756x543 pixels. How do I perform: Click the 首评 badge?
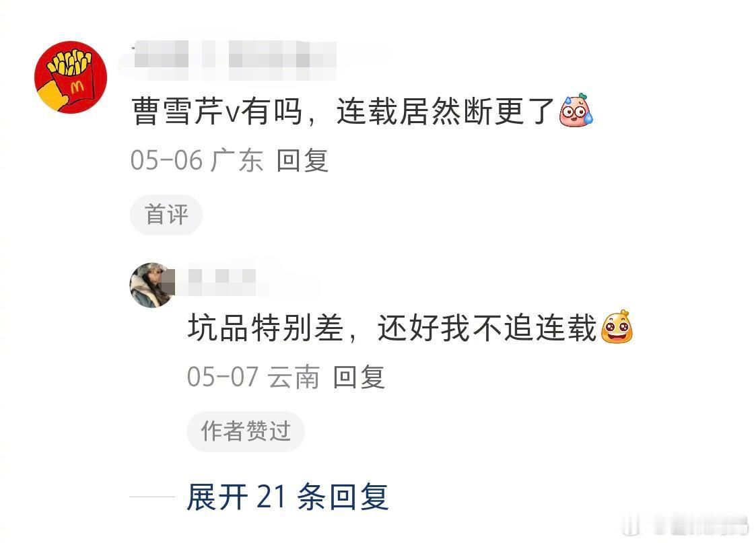pyautogui.click(x=166, y=215)
